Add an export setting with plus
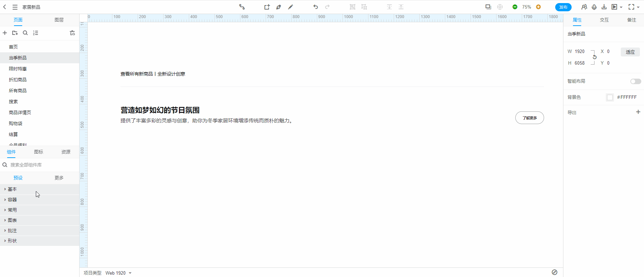 point(638,112)
